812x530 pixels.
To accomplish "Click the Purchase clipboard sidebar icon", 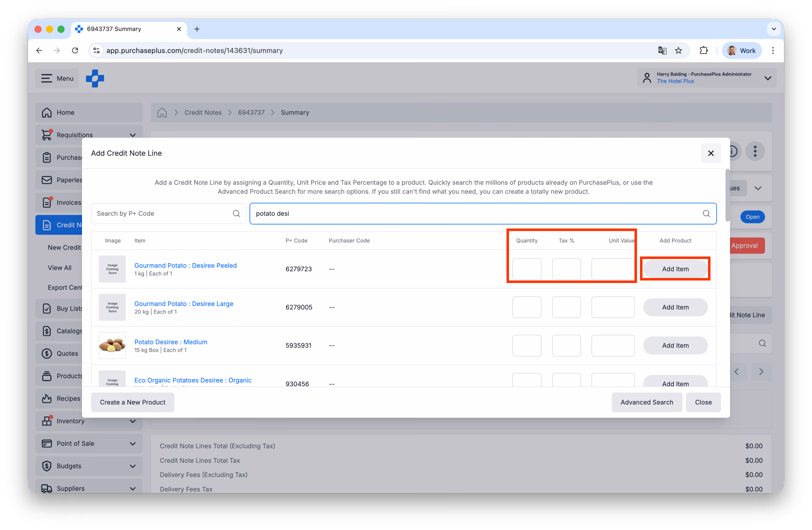I will 47,157.
